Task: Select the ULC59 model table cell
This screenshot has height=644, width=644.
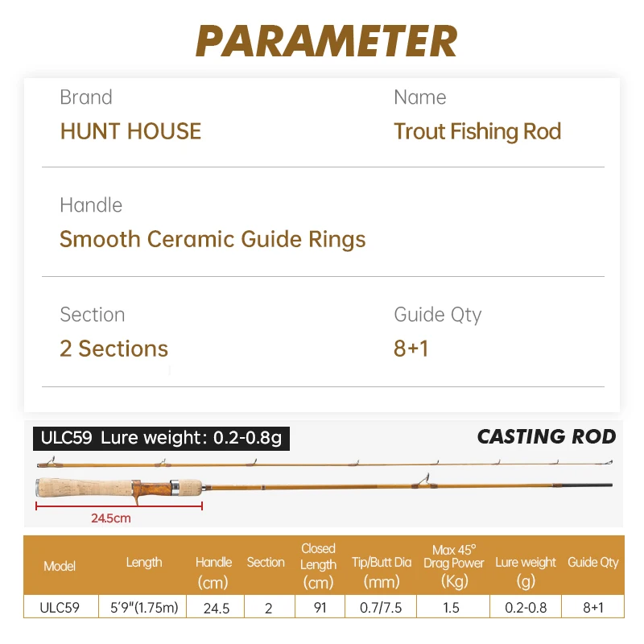Action: 60,608
